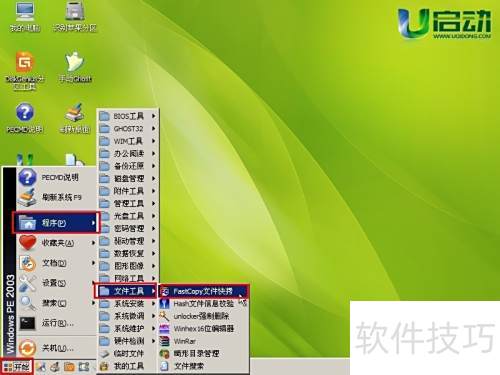Expand the 硬件检测 folder
The height and width of the screenshot is (375, 500).
tap(127, 341)
